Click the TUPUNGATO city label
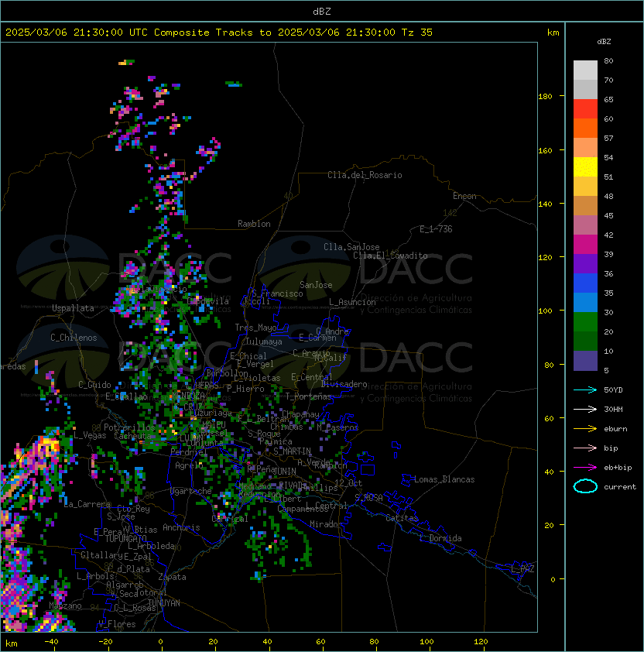The height and width of the screenshot is (652, 644). click(x=125, y=539)
